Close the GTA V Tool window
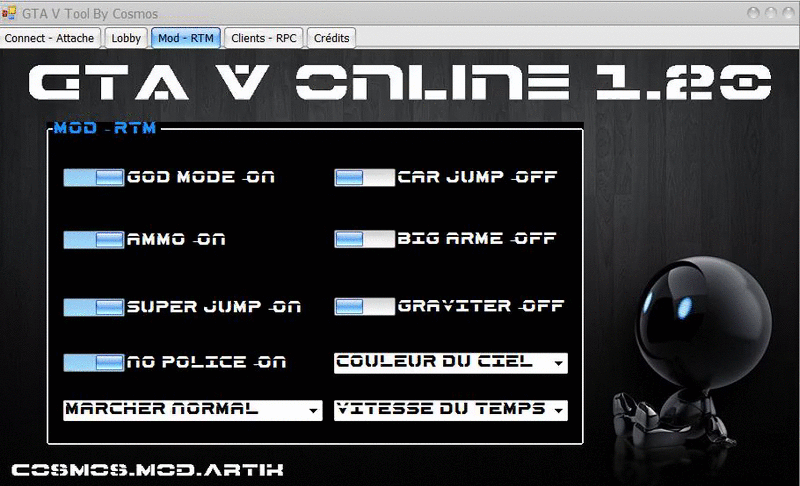Screen dimensions: 800x486 tap(789, 13)
